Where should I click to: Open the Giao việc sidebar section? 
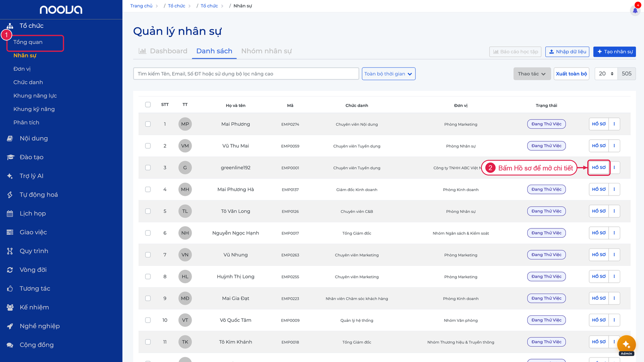click(x=33, y=232)
